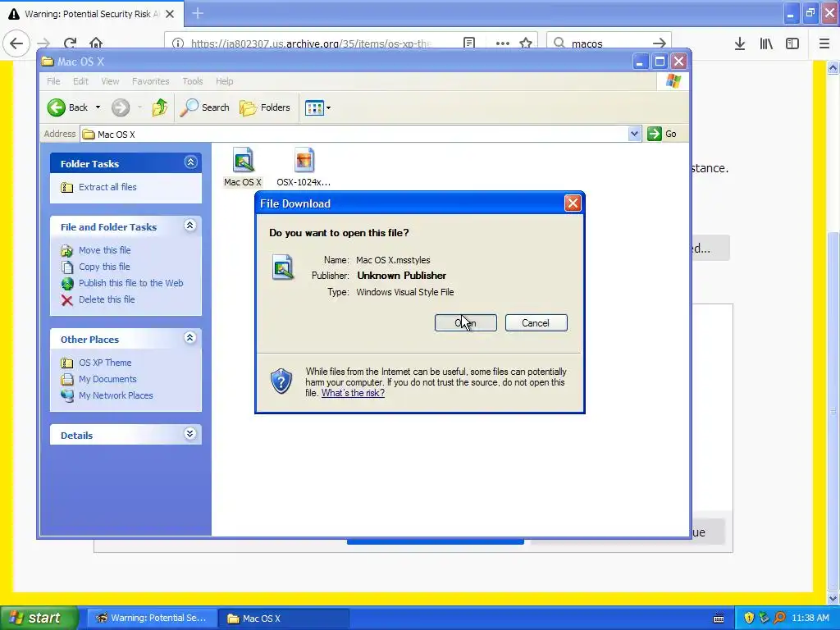Toggle Firefox sidebar icon
The width and height of the screenshot is (840, 630).
[792, 43]
